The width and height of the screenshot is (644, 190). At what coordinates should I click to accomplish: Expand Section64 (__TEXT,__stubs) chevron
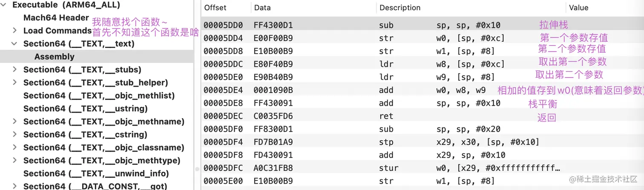coord(14,69)
